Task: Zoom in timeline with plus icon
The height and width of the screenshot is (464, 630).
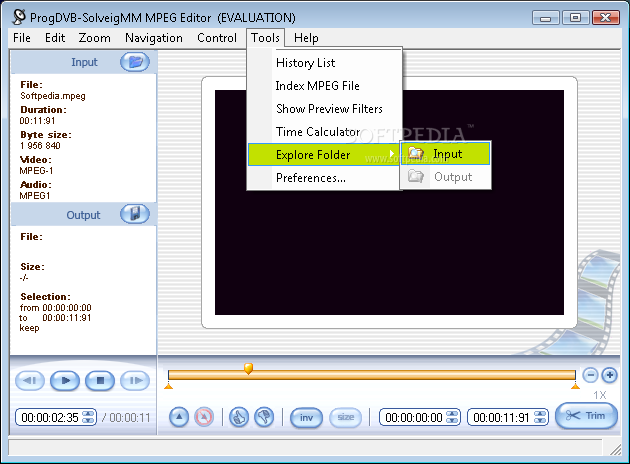Action: tap(610, 375)
